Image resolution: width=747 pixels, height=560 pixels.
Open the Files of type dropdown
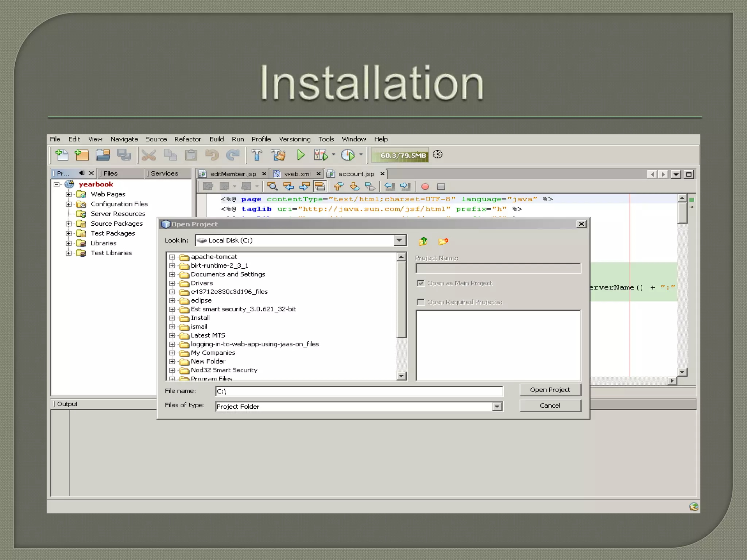(497, 407)
